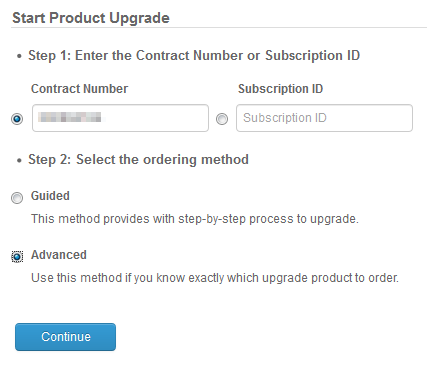This screenshot has width=427, height=367.
Task: Click the bullet beside Step 2
Action: [x=19, y=160]
